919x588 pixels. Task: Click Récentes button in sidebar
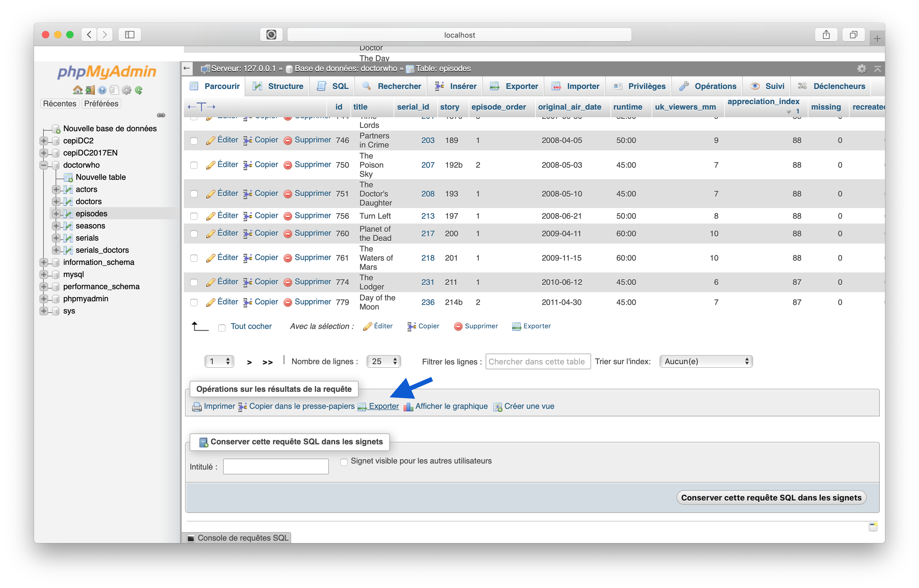click(59, 104)
